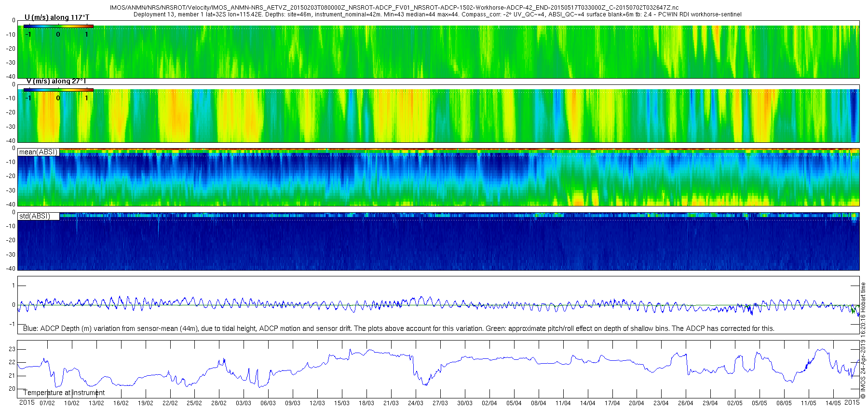Click the 08/05 date tick label
The width and height of the screenshot is (868, 410).
(x=784, y=403)
